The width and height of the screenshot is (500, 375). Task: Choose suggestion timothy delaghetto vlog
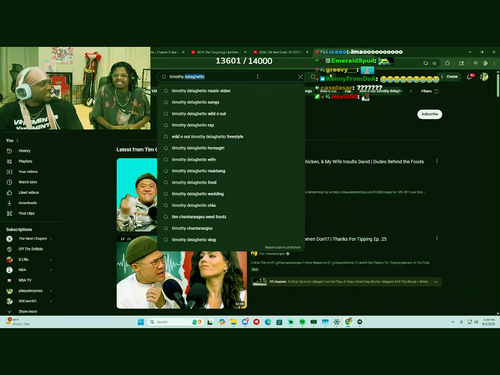(231, 240)
